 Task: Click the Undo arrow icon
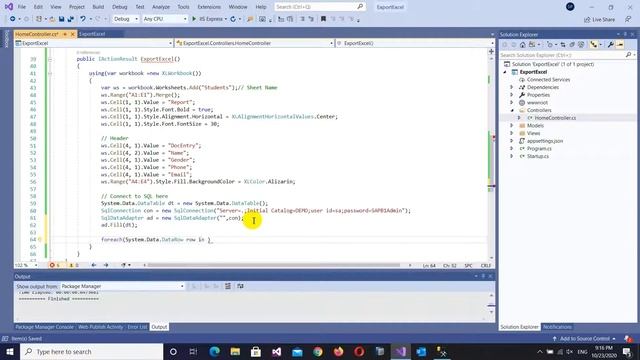[83, 19]
